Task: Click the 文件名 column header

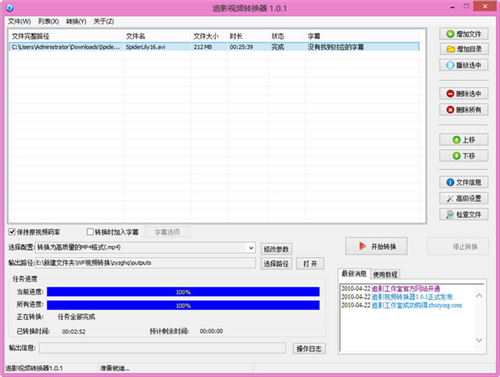Action: point(135,36)
